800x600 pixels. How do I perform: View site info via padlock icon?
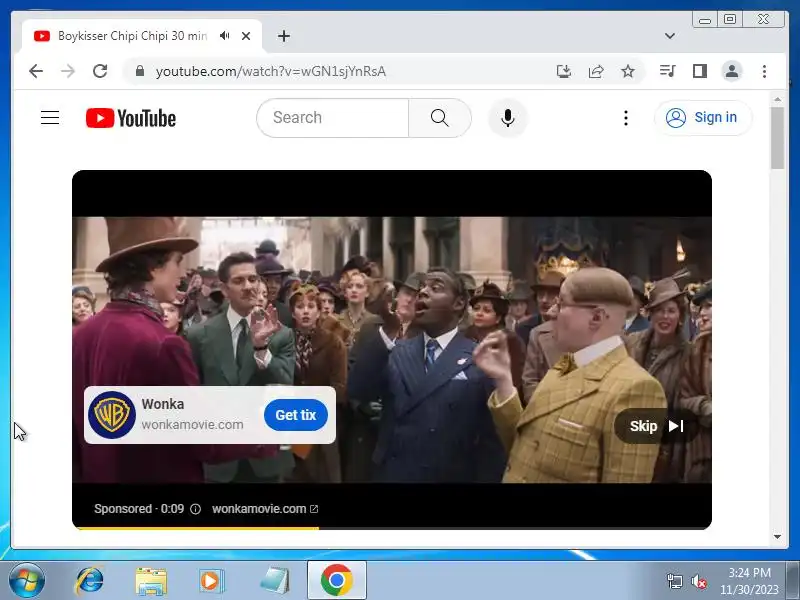click(140, 71)
